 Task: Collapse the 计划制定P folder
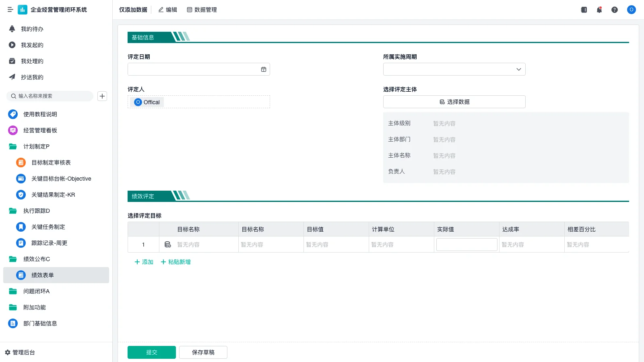[x=36, y=146]
